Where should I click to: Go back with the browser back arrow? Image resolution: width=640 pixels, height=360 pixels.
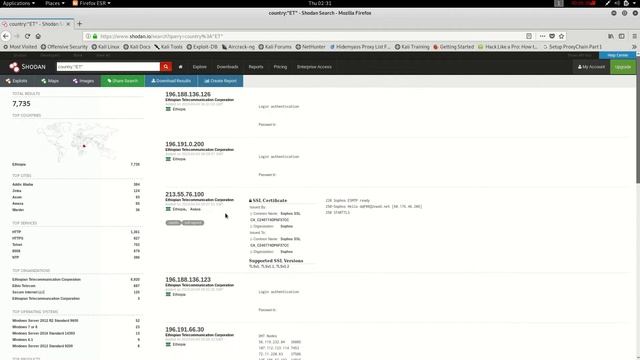(6, 36)
